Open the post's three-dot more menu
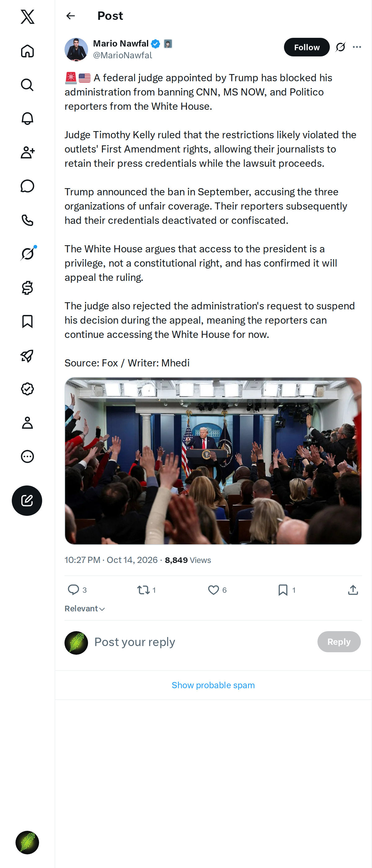Image resolution: width=372 pixels, height=868 pixels. click(x=357, y=47)
